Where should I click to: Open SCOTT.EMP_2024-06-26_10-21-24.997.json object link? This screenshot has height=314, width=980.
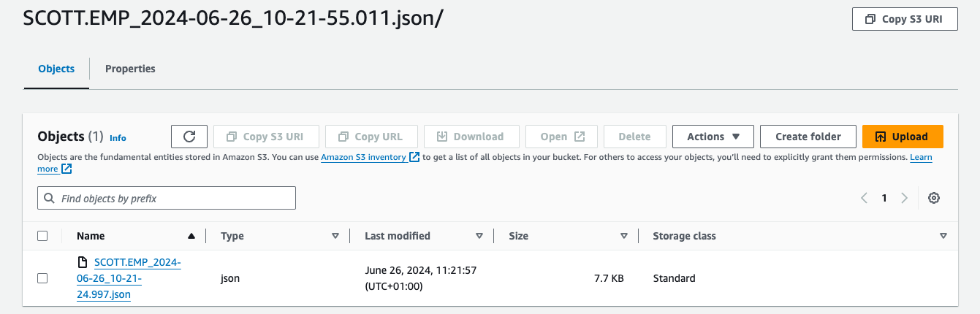coord(129,278)
